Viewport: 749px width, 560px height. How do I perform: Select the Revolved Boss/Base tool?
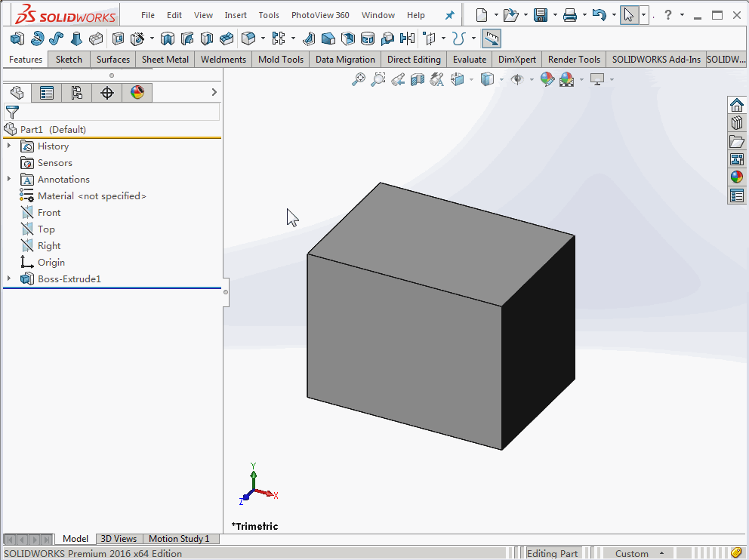point(37,38)
